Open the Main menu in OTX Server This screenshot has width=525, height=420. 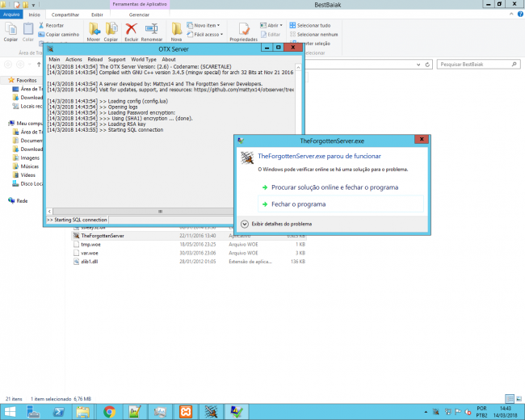pos(54,59)
